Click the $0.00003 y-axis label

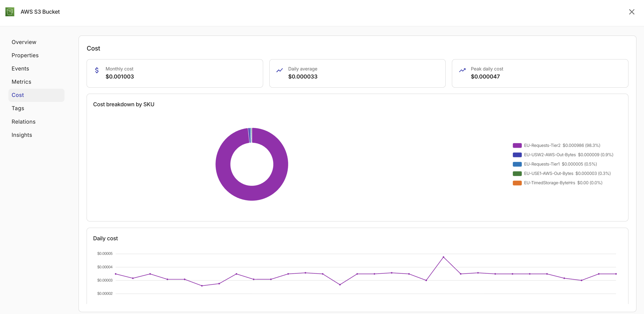point(105,280)
